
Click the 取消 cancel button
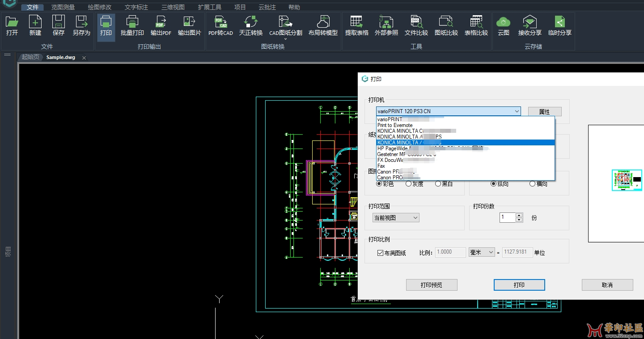point(607,285)
